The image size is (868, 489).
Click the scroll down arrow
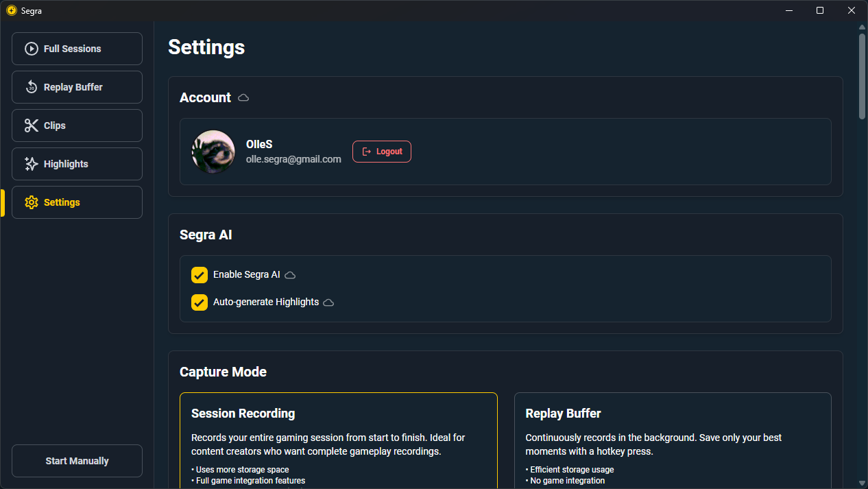point(862,483)
